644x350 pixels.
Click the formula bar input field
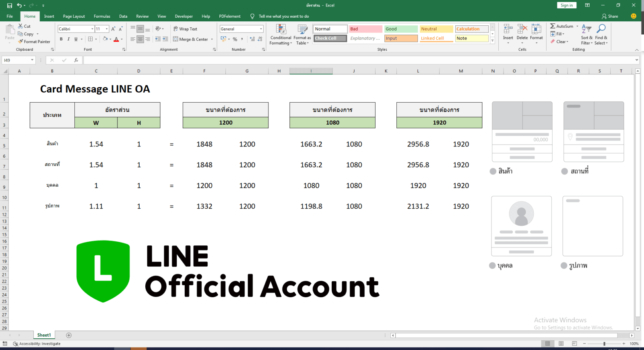tap(358, 60)
